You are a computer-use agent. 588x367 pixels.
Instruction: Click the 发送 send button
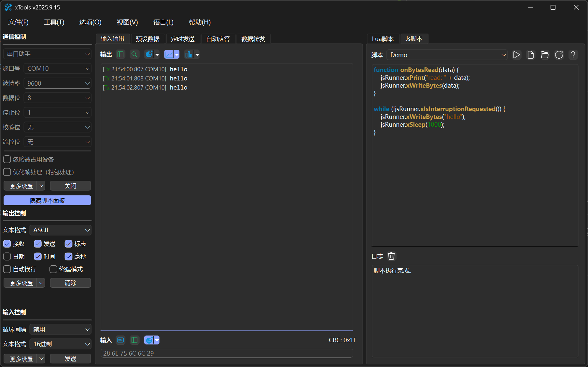70,359
